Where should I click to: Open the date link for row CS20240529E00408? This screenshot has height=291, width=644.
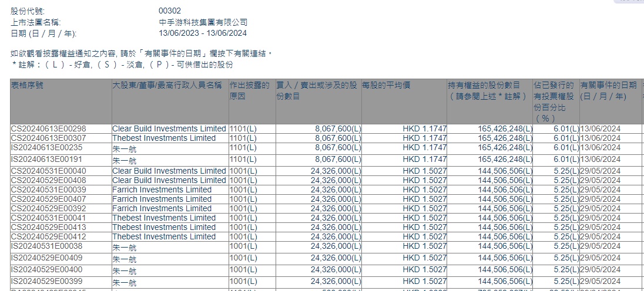click(x=600, y=180)
